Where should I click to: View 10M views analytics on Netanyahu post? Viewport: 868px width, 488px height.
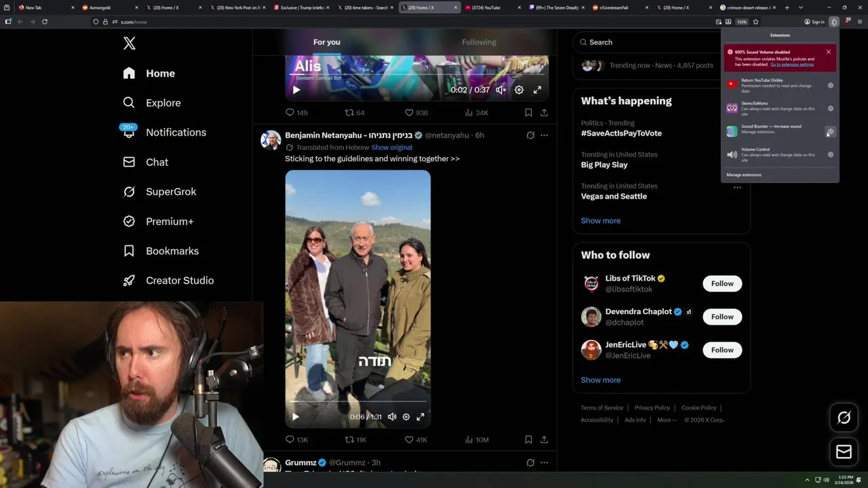[x=477, y=440]
